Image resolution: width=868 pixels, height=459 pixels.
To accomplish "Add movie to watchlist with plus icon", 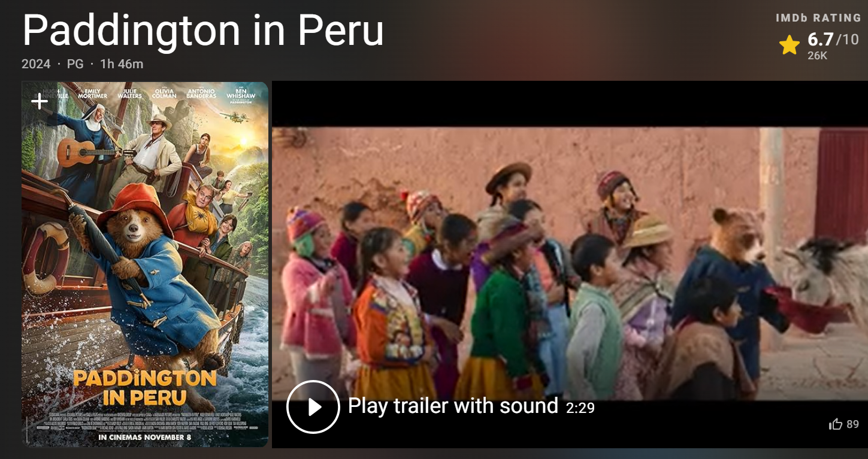I will [x=40, y=101].
